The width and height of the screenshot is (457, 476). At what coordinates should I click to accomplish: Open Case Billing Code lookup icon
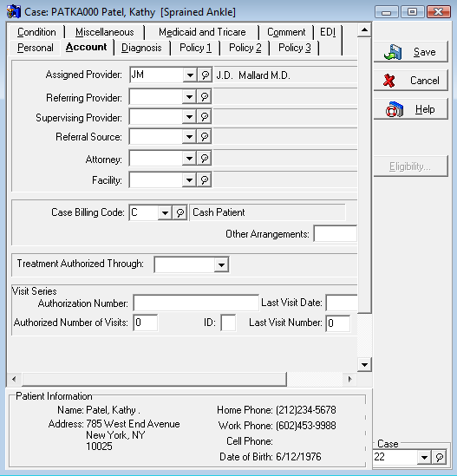(180, 212)
